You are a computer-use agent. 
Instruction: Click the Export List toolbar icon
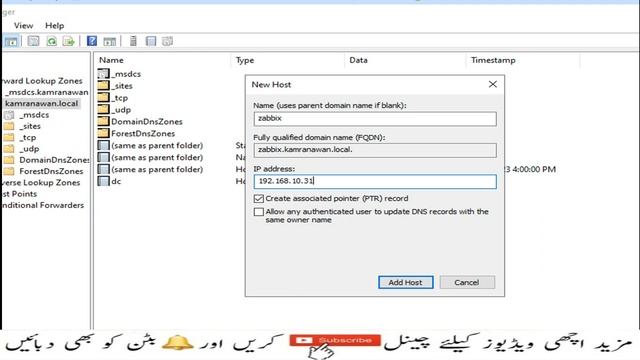coord(69,41)
